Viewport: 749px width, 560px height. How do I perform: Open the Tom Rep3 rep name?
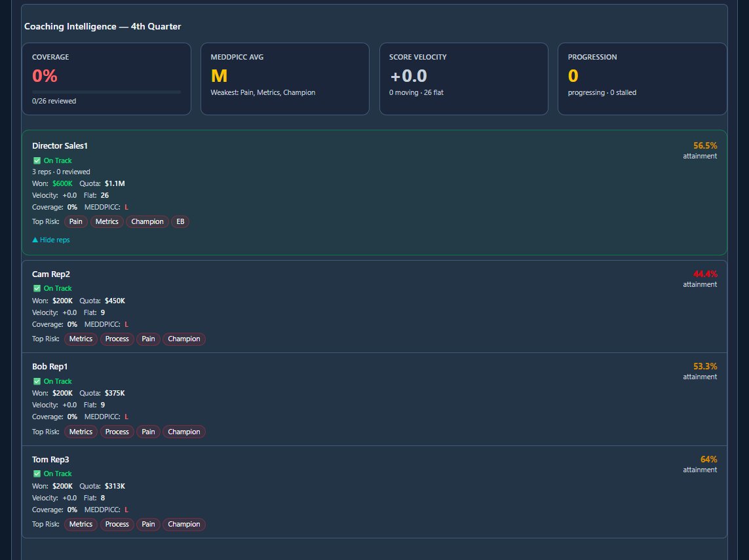click(x=50, y=459)
